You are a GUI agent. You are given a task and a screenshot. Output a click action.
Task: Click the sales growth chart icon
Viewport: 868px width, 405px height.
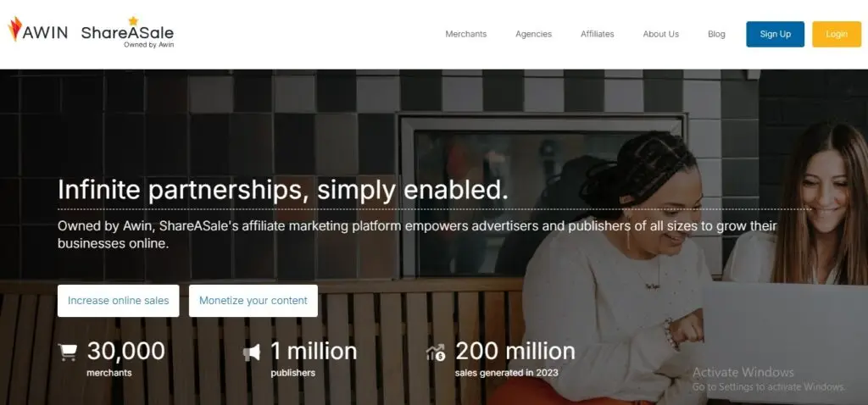(436, 352)
